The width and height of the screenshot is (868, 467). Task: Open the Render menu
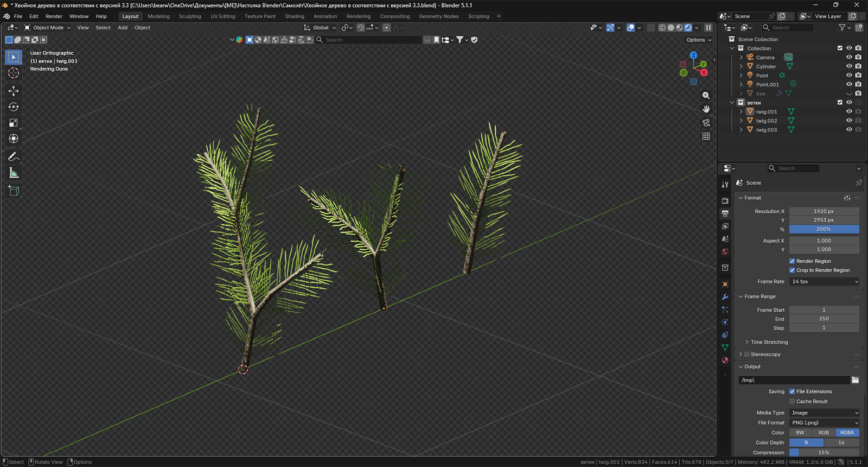54,16
